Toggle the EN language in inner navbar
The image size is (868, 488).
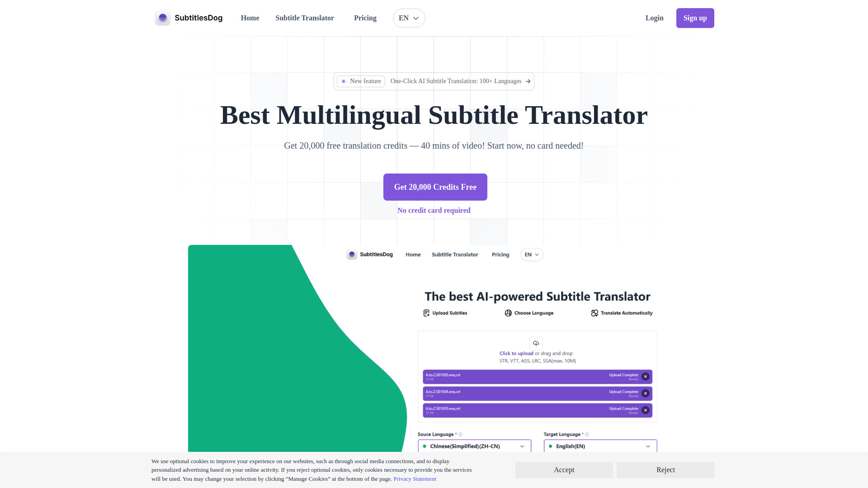[531, 254]
